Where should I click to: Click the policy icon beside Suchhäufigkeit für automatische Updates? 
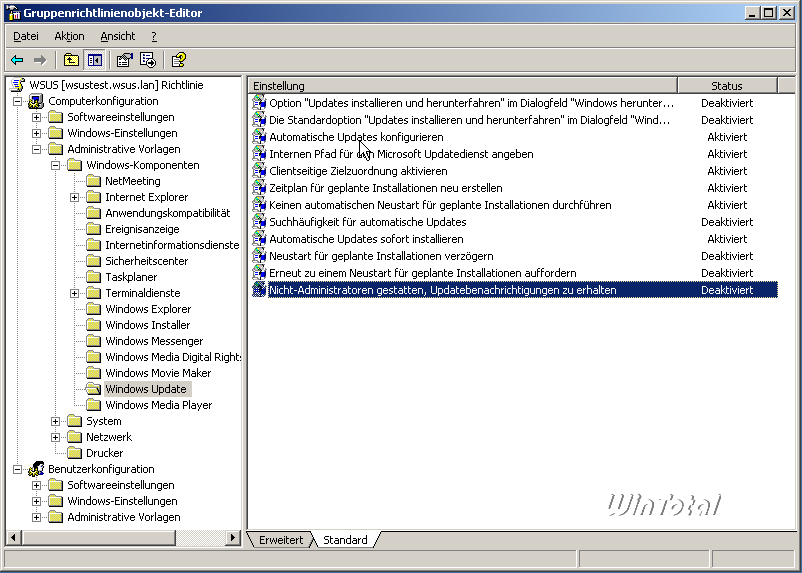[x=259, y=222]
